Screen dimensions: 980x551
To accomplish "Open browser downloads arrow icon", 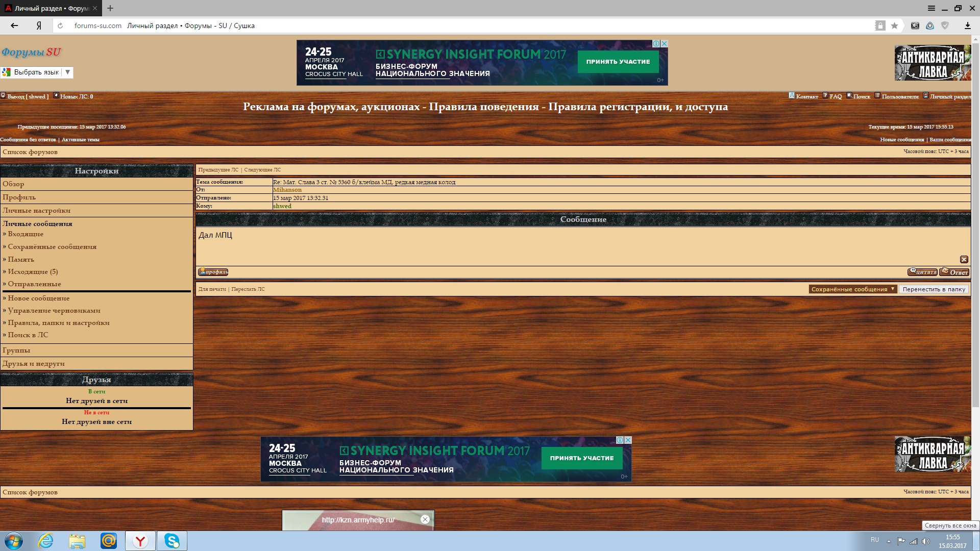I will [x=967, y=26].
